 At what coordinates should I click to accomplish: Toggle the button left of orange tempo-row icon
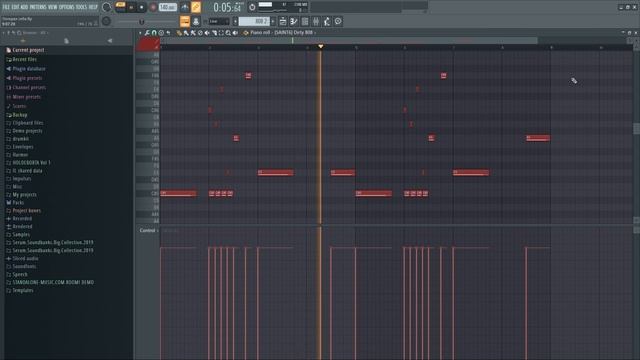185,7
